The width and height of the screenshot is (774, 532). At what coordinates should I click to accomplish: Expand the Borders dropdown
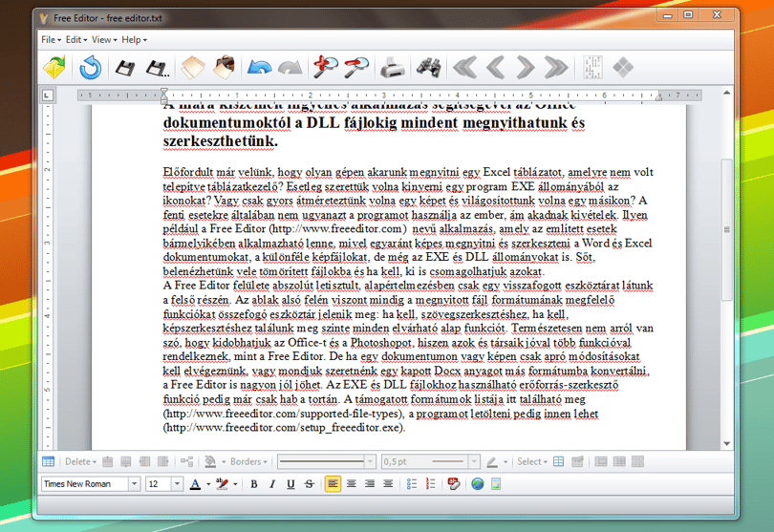(x=248, y=462)
